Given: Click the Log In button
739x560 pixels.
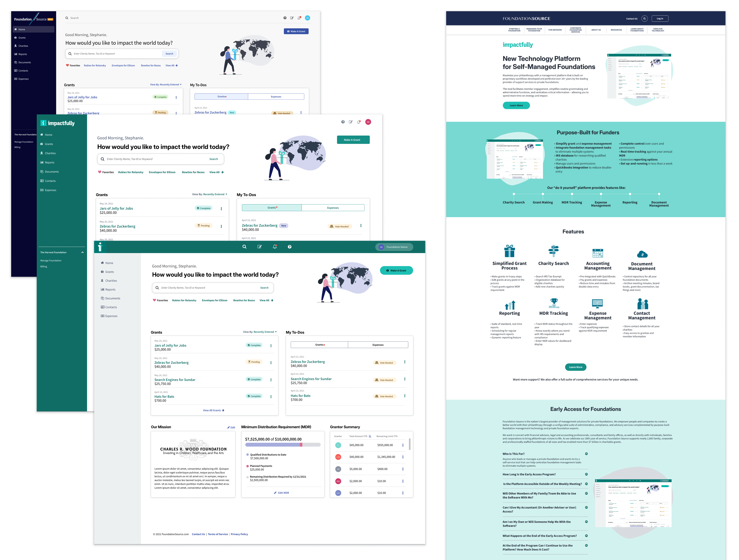Looking at the screenshot, I should pyautogui.click(x=660, y=19).
